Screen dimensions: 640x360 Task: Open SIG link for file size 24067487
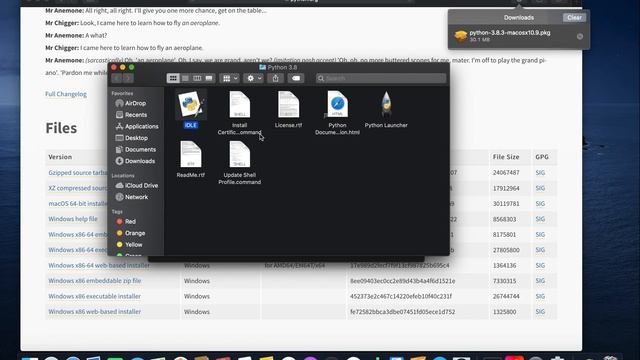pos(540,173)
